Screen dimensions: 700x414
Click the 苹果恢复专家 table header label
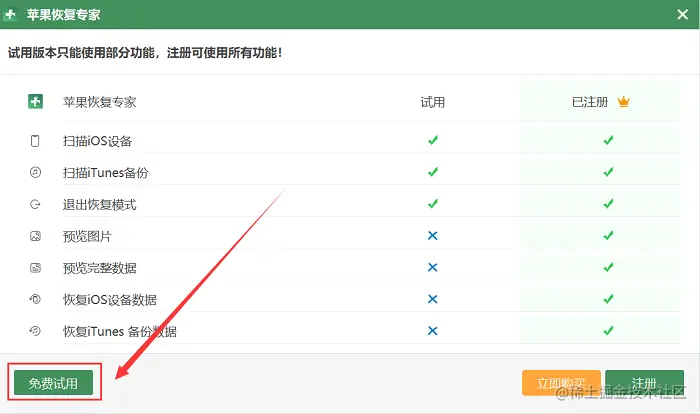(100, 102)
